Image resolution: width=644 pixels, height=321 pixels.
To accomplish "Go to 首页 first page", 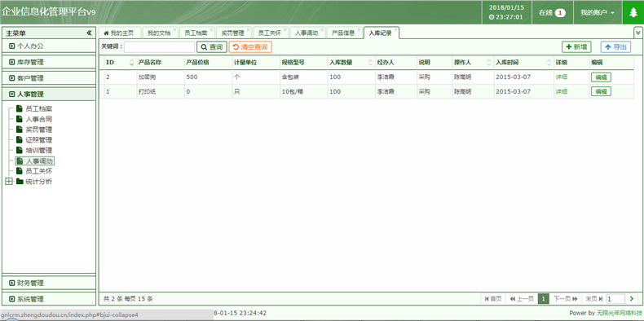I will tap(493, 299).
